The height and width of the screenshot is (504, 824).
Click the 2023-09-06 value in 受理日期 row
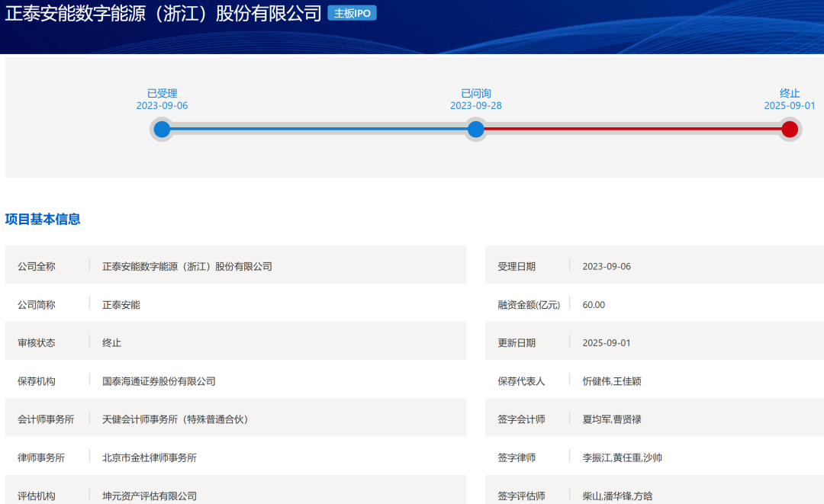[x=607, y=266]
